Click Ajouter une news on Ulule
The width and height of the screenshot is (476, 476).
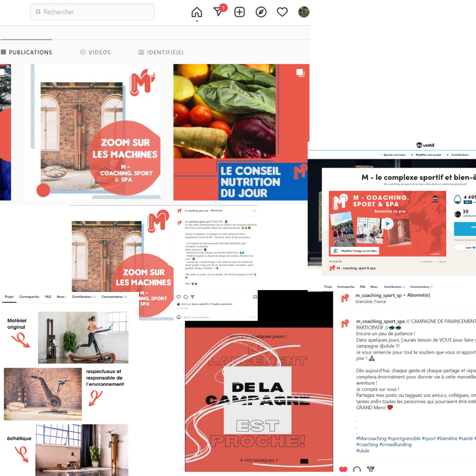pyautogui.click(x=392, y=155)
